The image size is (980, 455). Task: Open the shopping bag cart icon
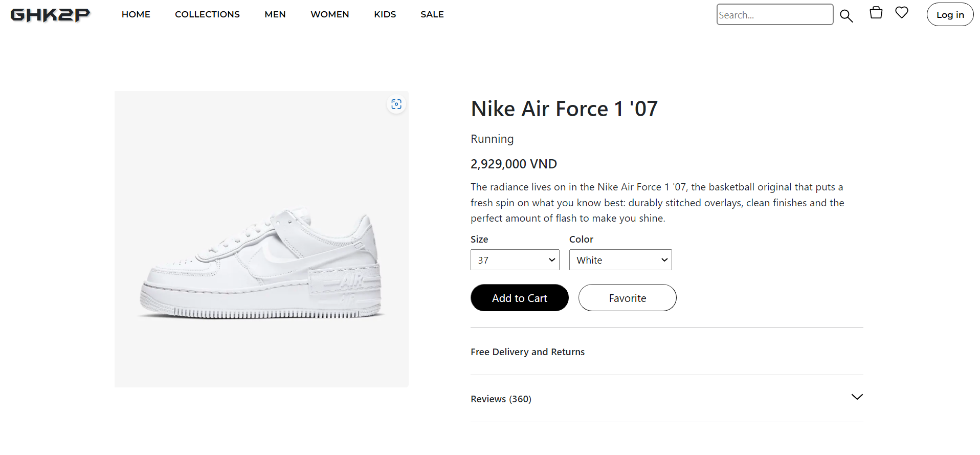876,13
